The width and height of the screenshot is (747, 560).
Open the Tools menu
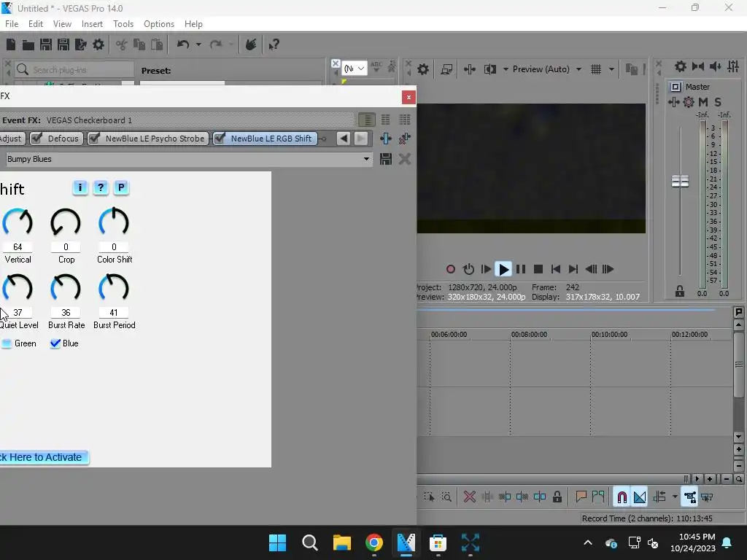point(123,24)
